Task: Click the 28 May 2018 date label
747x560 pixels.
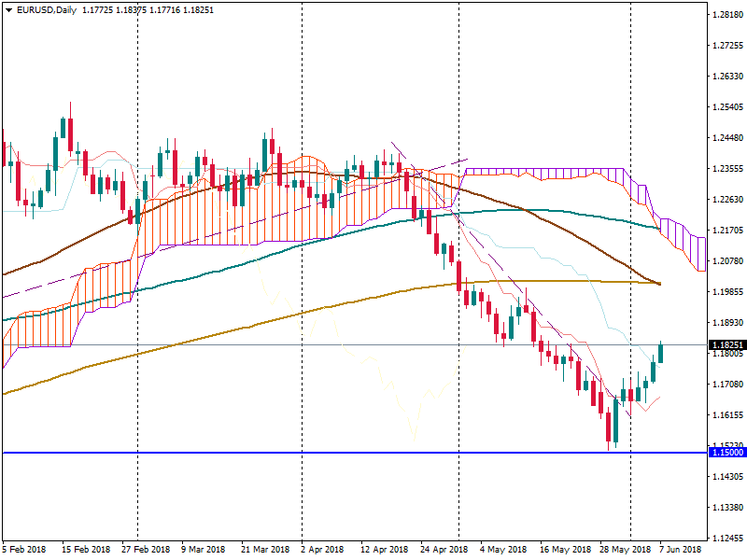Action: tap(625, 551)
